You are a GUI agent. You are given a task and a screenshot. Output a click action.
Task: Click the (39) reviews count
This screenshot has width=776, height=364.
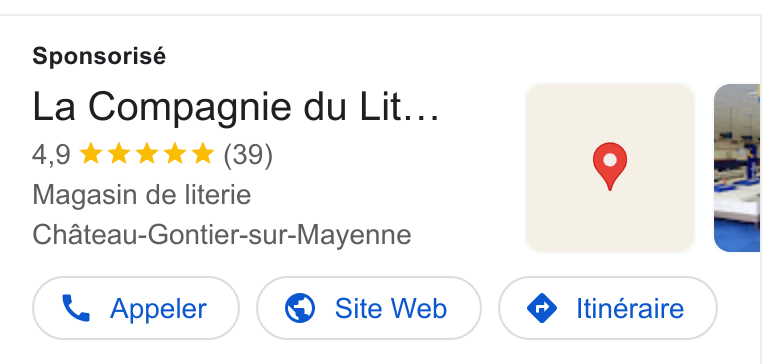[248, 155]
